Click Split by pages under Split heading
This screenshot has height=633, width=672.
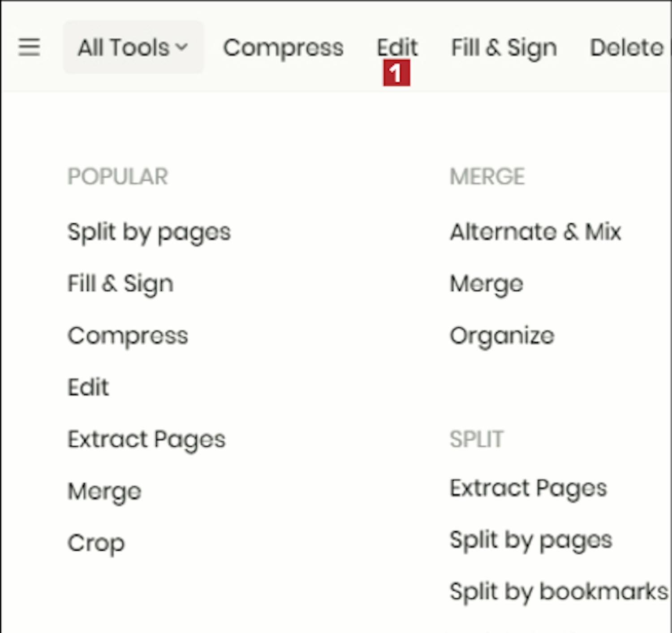531,540
